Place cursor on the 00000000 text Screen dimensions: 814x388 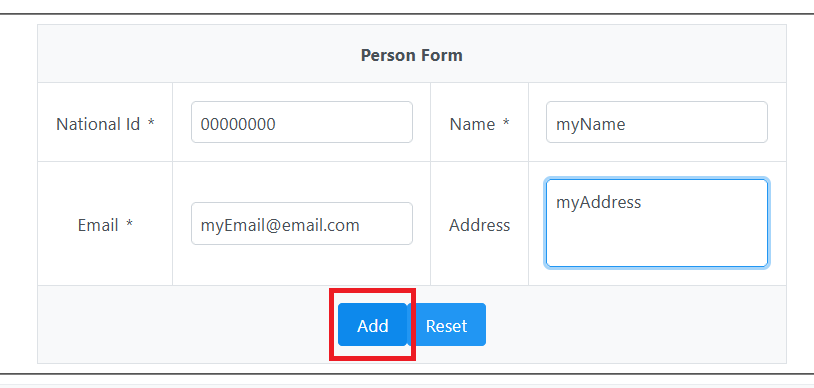pyautogui.click(x=238, y=124)
